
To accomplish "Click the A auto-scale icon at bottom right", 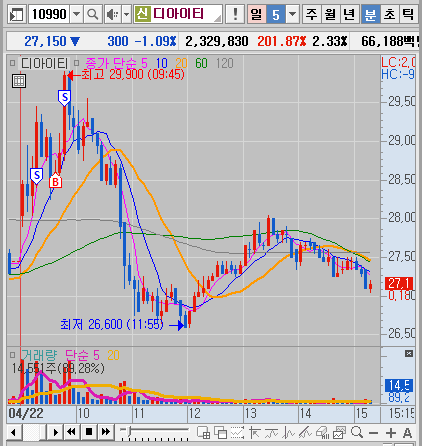I will pyautogui.click(x=407, y=433).
